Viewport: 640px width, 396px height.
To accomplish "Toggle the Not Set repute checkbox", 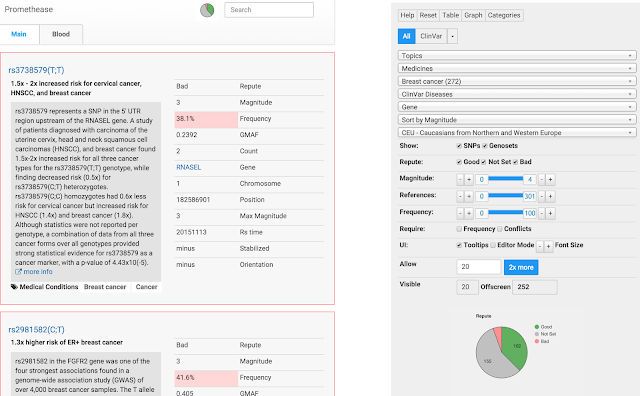I will tap(483, 162).
